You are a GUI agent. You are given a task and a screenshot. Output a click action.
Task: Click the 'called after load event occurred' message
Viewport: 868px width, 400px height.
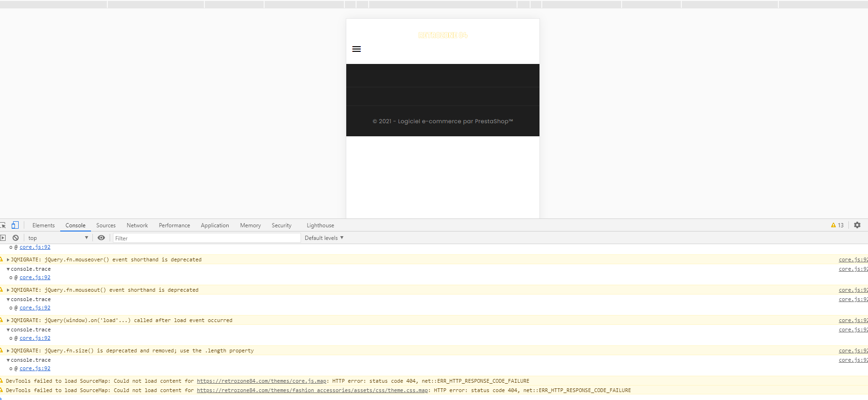click(183, 320)
